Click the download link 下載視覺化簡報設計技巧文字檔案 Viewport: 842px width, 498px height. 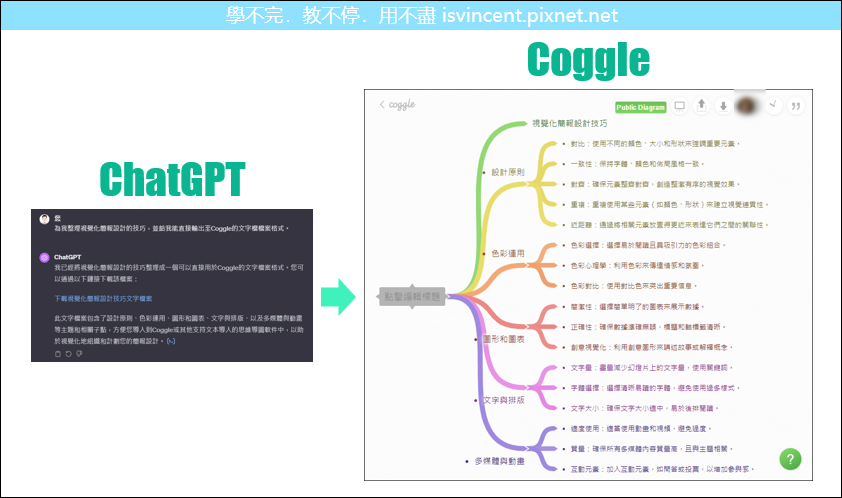[x=103, y=298]
